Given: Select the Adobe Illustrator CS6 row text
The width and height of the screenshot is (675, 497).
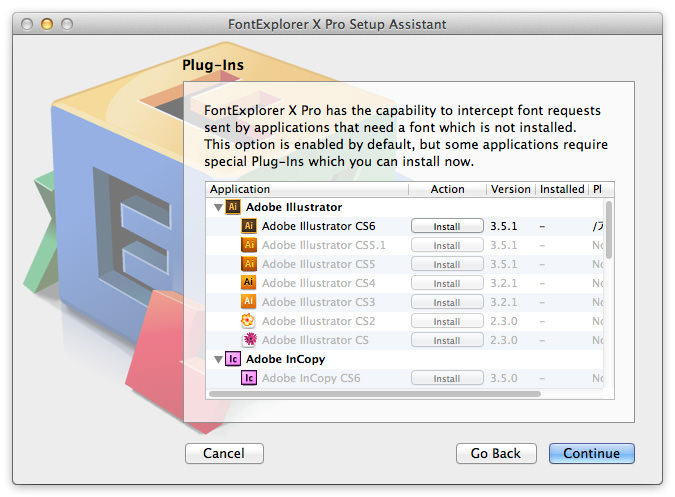Looking at the screenshot, I should click(319, 226).
